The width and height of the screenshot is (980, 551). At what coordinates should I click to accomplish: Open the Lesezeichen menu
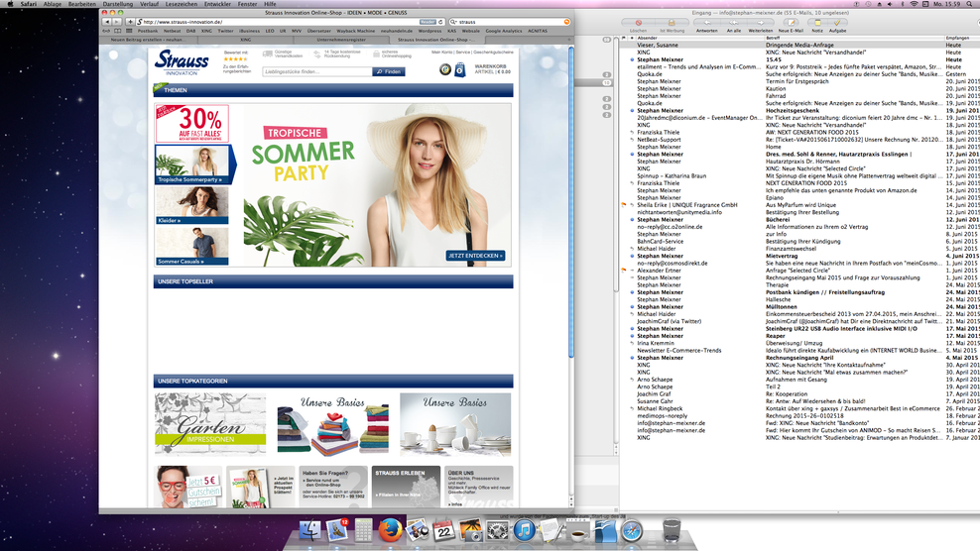182,4
